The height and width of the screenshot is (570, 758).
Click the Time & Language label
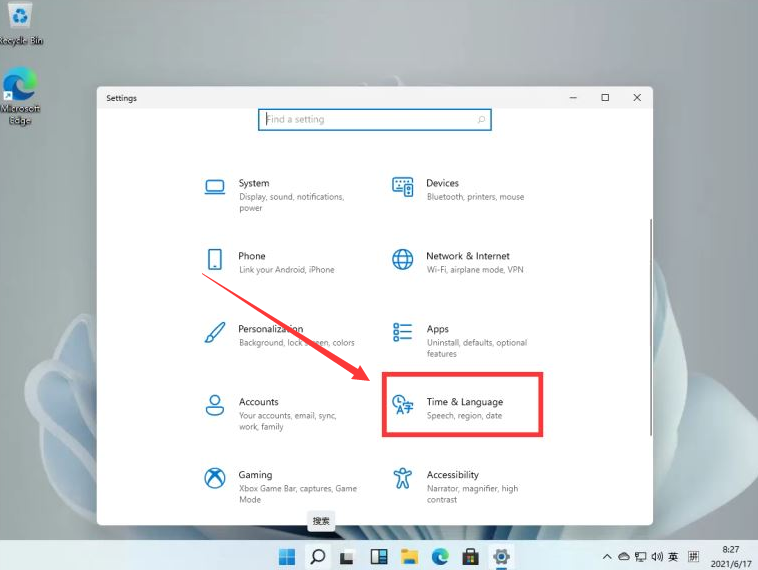pos(465,402)
